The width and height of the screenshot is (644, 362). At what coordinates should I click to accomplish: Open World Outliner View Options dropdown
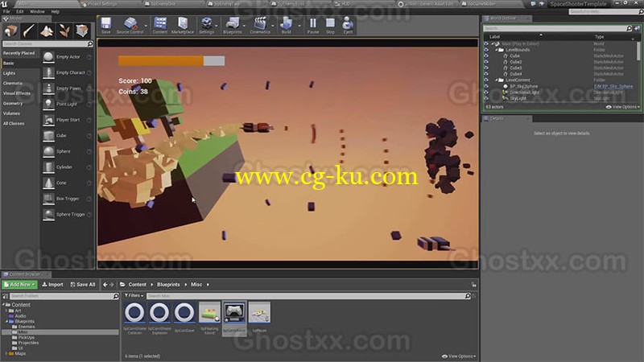coord(622,107)
